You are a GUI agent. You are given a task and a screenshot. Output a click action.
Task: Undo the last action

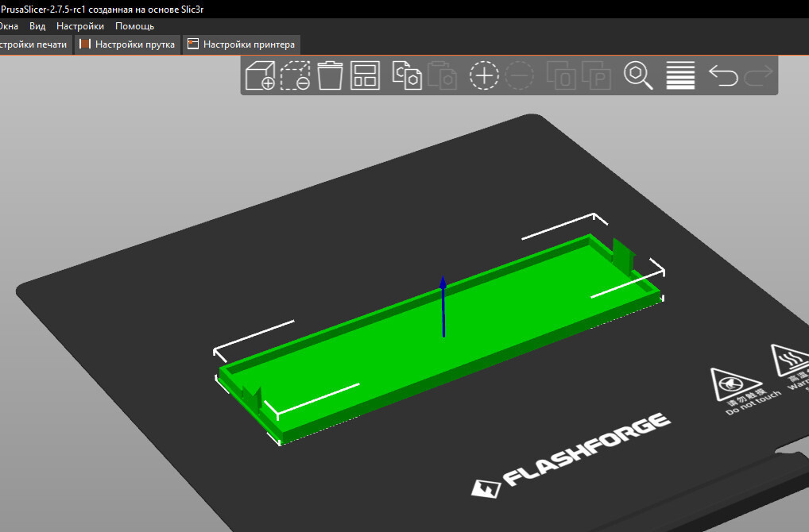723,75
